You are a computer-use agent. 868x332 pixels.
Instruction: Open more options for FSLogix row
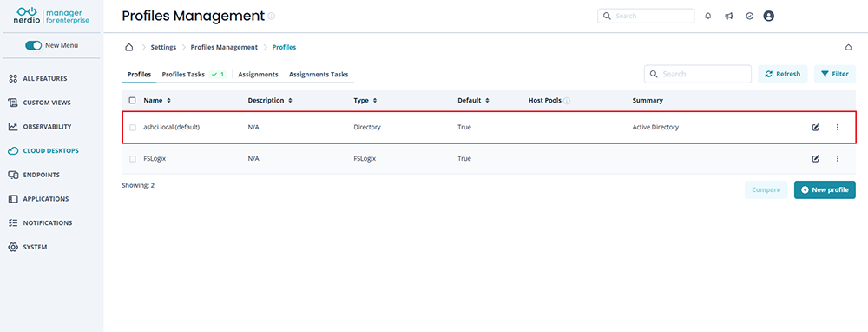click(x=837, y=158)
